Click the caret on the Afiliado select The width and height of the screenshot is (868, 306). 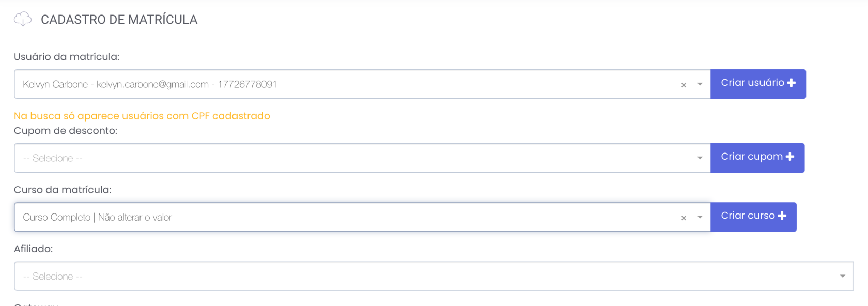pos(842,276)
